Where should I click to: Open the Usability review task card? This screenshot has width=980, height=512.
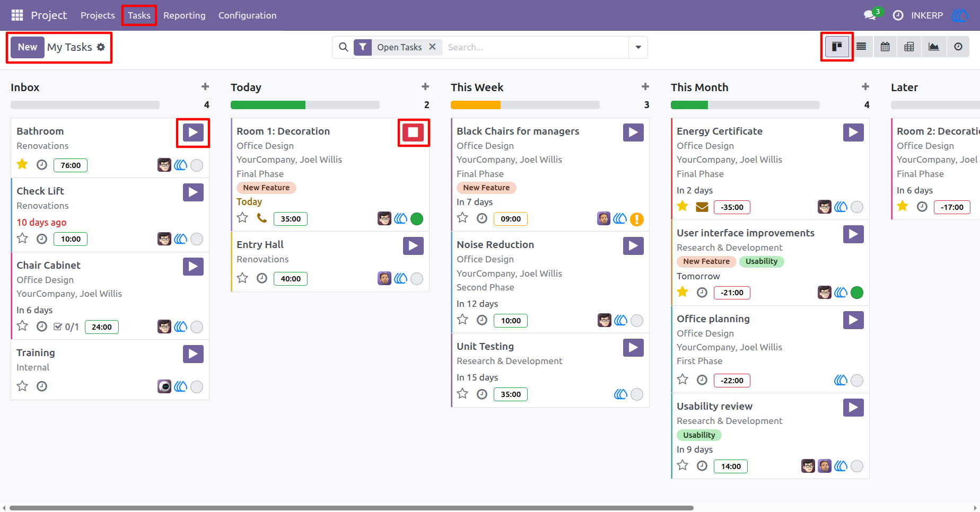tap(770, 436)
